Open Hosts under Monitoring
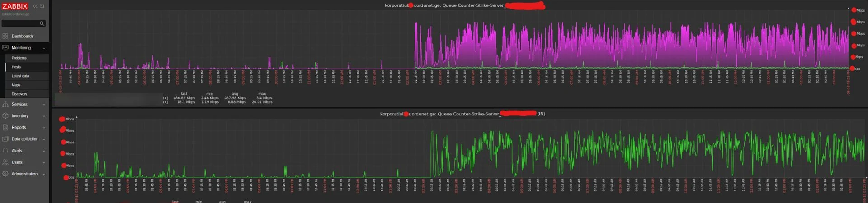 pos(16,67)
